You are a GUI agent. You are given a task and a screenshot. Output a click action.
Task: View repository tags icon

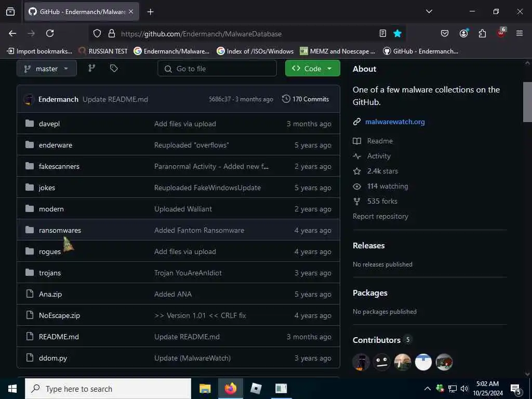tap(114, 68)
